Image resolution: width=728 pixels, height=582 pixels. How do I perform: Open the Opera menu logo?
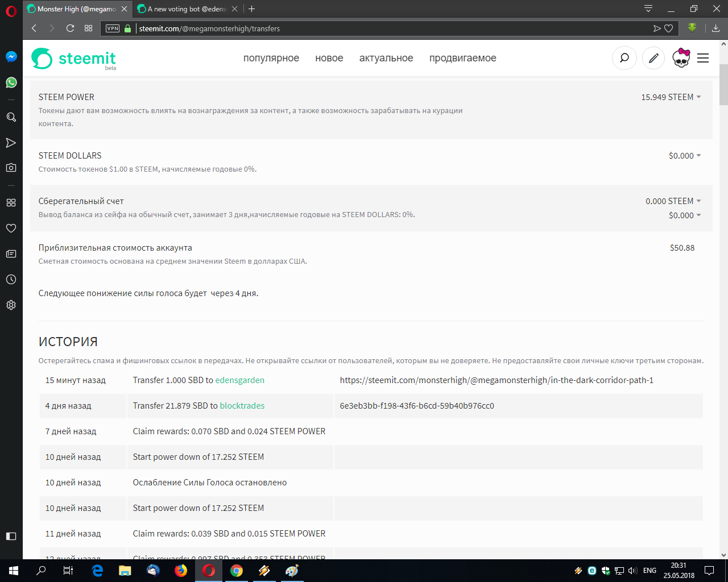11,10
